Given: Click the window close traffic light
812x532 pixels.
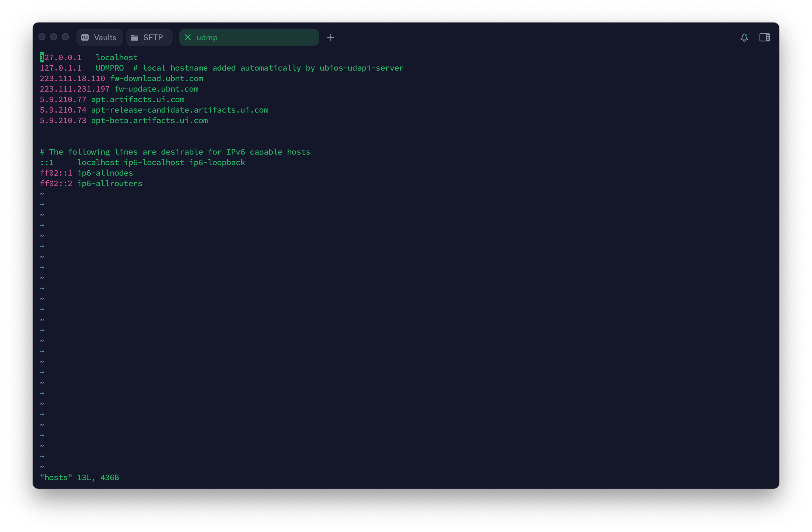Looking at the screenshot, I should pos(42,37).
